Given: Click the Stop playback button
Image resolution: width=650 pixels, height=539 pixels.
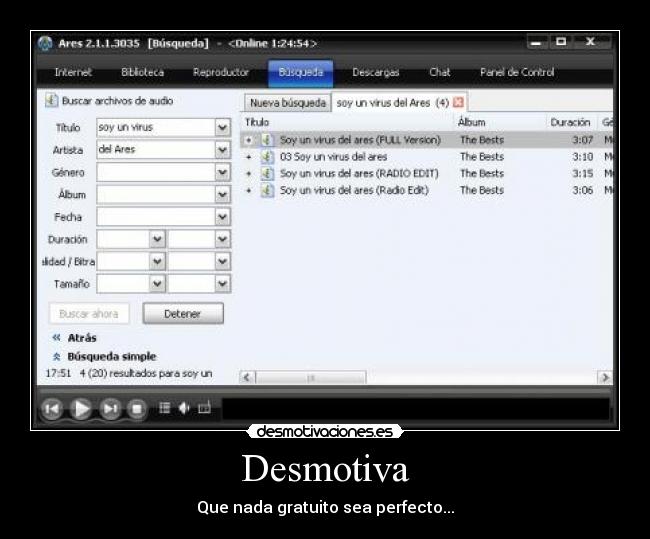Looking at the screenshot, I should pos(136,409).
